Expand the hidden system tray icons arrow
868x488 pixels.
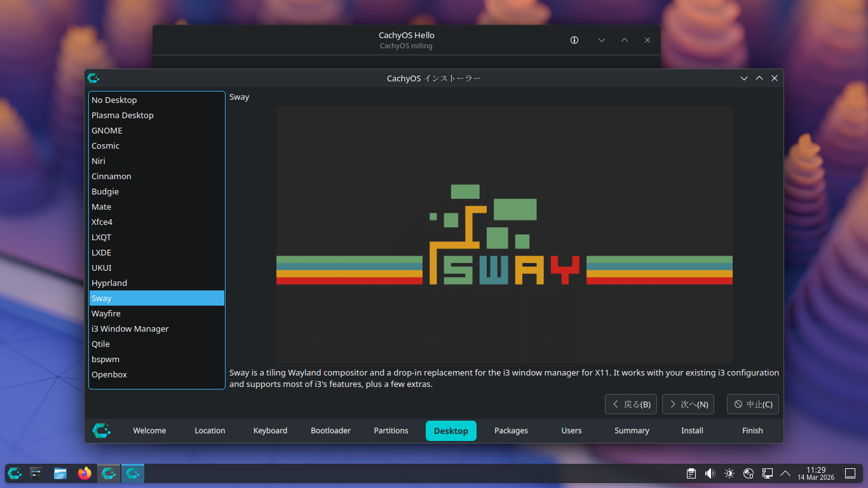pyautogui.click(x=785, y=473)
